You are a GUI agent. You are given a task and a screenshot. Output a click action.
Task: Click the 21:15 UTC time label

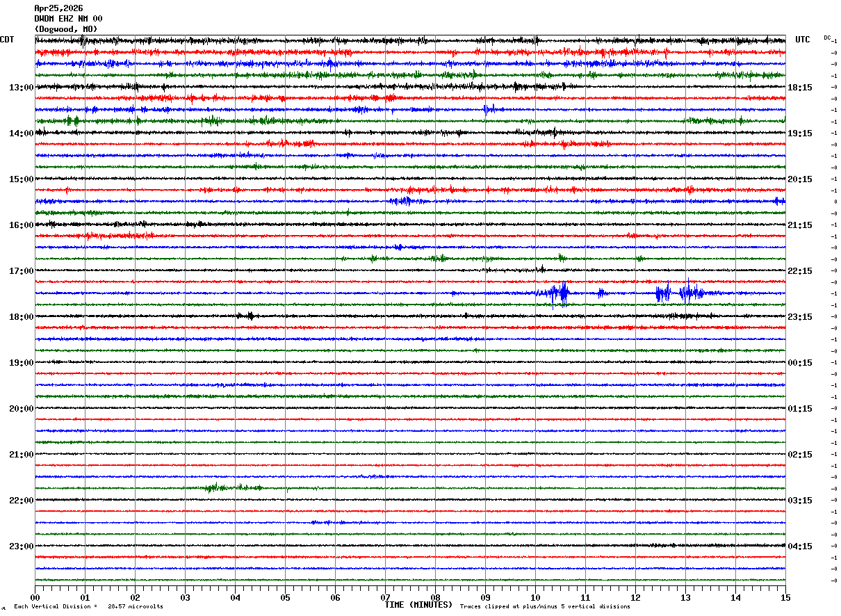[800, 225]
